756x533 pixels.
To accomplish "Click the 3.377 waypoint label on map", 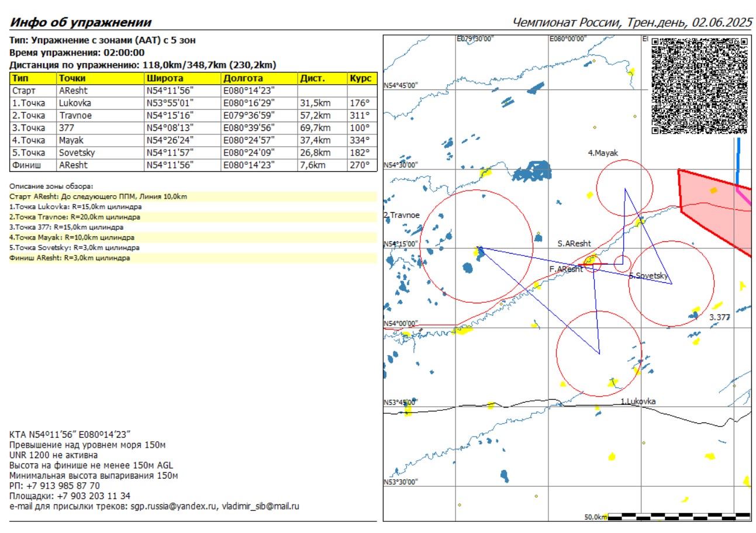I will [x=719, y=317].
